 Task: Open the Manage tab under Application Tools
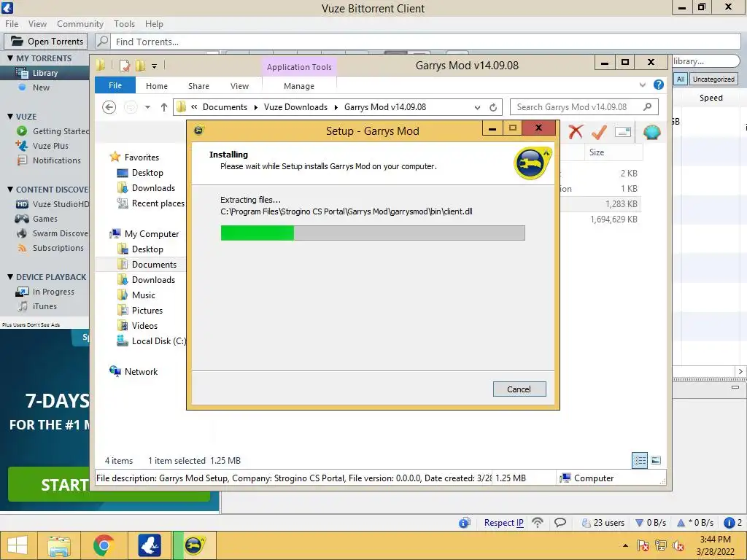coord(298,86)
